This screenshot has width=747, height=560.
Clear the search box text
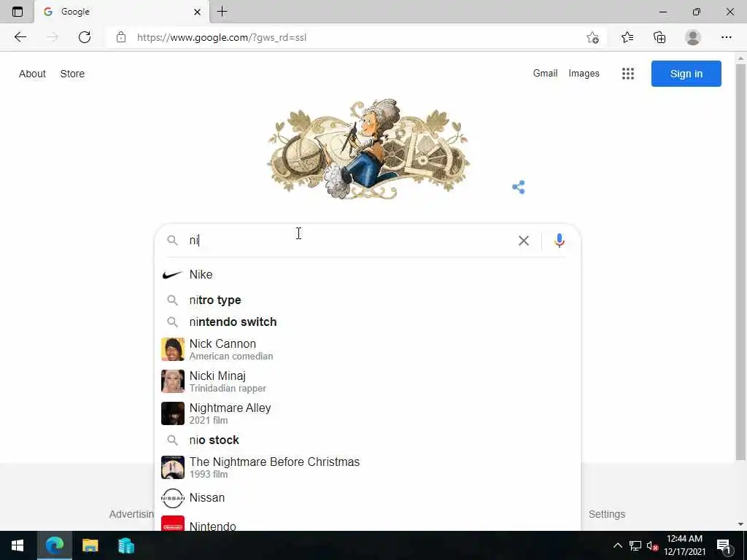524,241
